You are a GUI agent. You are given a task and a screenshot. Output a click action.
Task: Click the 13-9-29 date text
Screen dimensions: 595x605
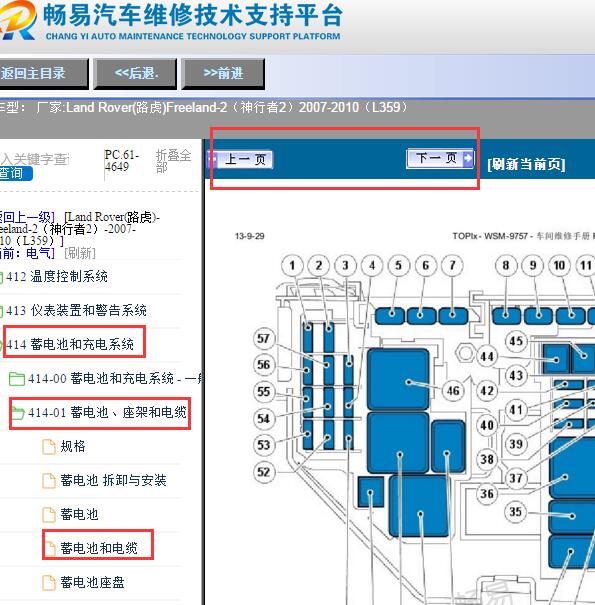pyautogui.click(x=250, y=236)
